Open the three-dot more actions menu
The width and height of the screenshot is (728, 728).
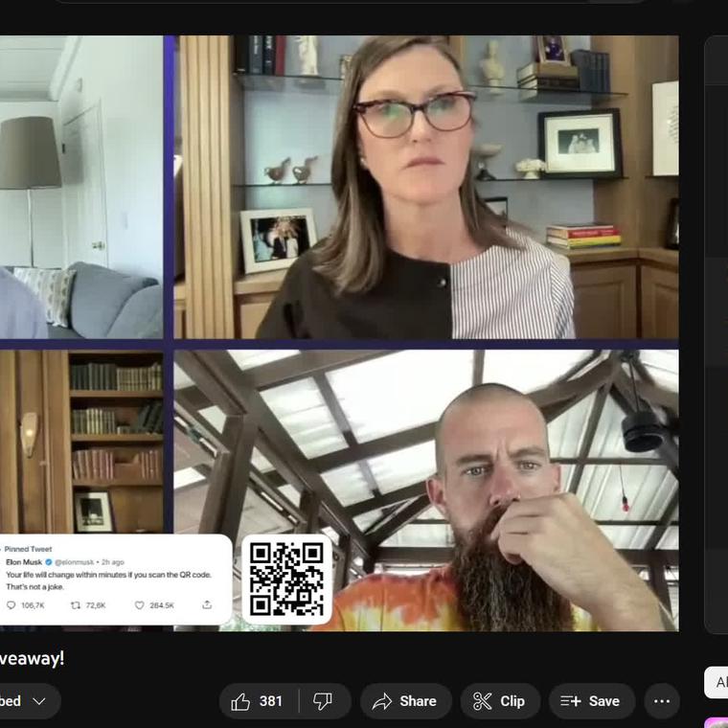click(662, 701)
